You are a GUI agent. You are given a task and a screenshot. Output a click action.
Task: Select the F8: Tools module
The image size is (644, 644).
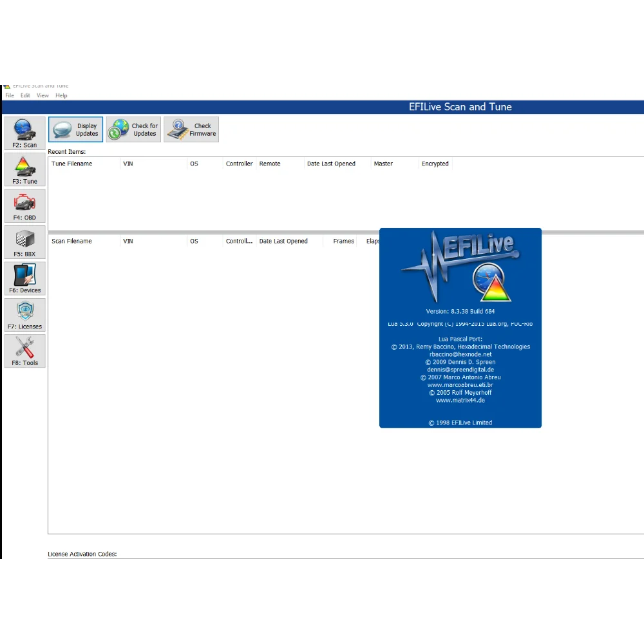[x=24, y=350]
